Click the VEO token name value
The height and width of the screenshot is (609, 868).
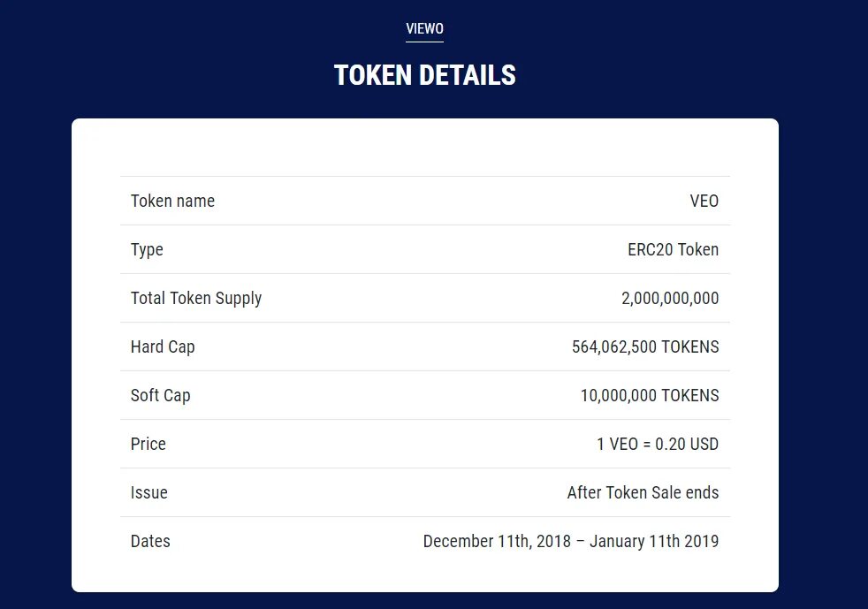pyautogui.click(x=704, y=201)
